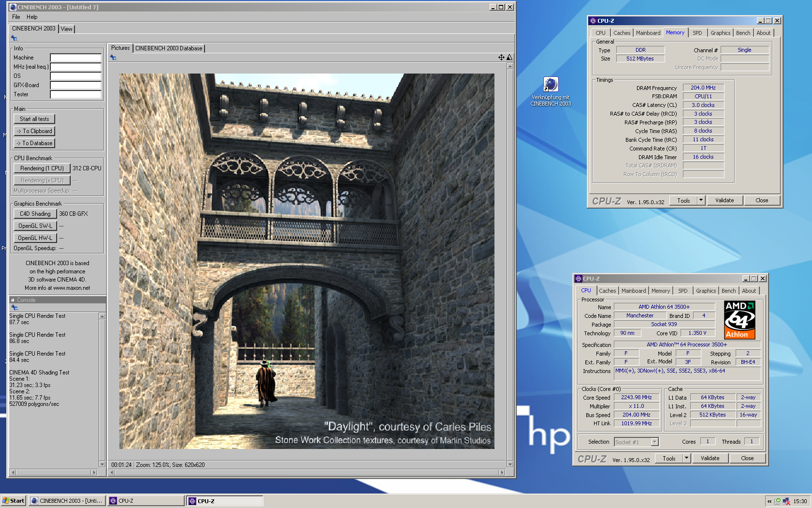Open the CINEBENCH 2003 desktop shortcut icon

pyautogui.click(x=551, y=85)
